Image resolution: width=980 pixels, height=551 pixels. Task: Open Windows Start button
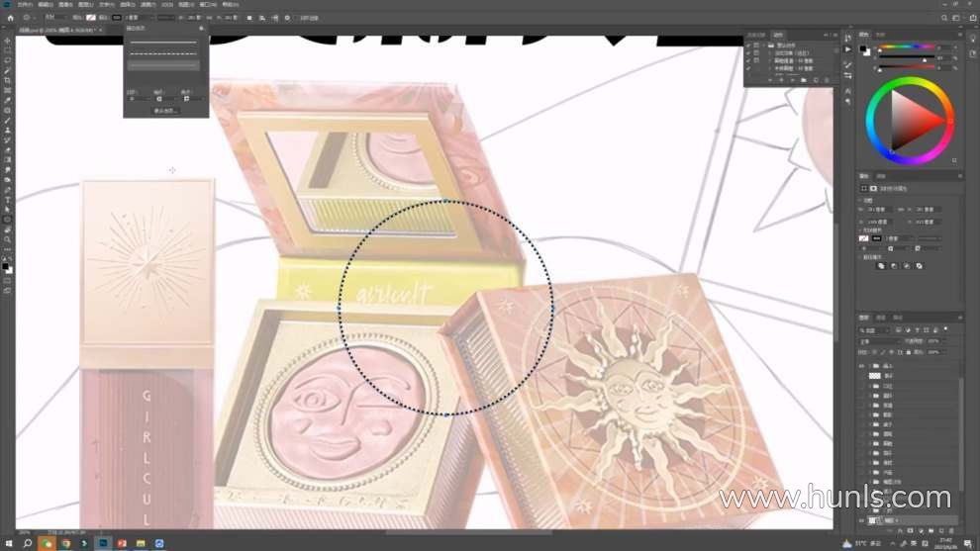tap(9, 543)
